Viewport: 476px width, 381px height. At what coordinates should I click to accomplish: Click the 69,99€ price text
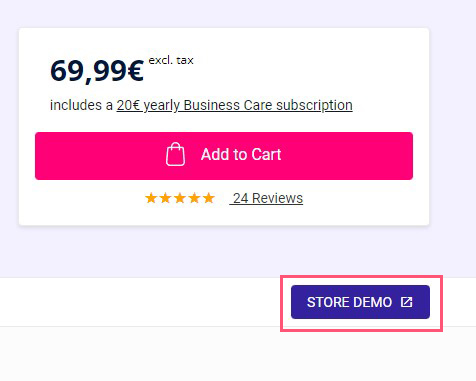coord(97,71)
